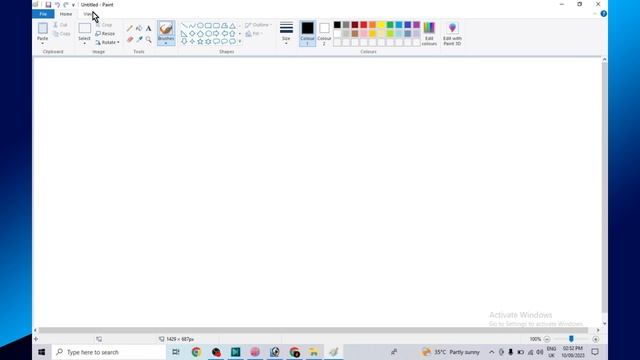Click the zoom out minus button
640x360 pixels.
547,339
